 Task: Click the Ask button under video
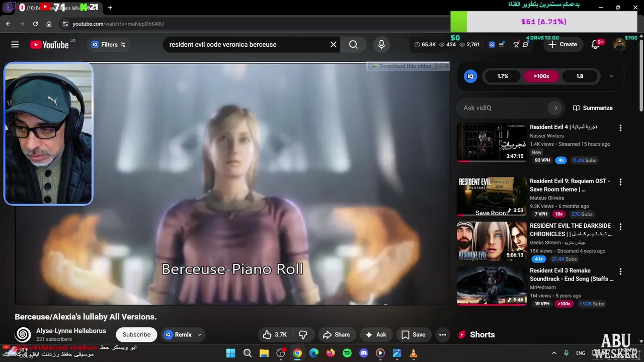pyautogui.click(x=376, y=334)
